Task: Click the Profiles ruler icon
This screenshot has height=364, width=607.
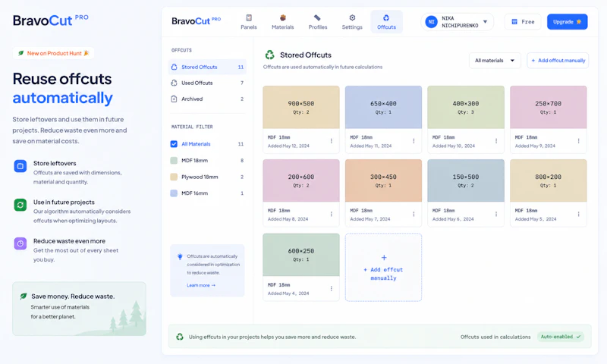Action: (x=317, y=17)
